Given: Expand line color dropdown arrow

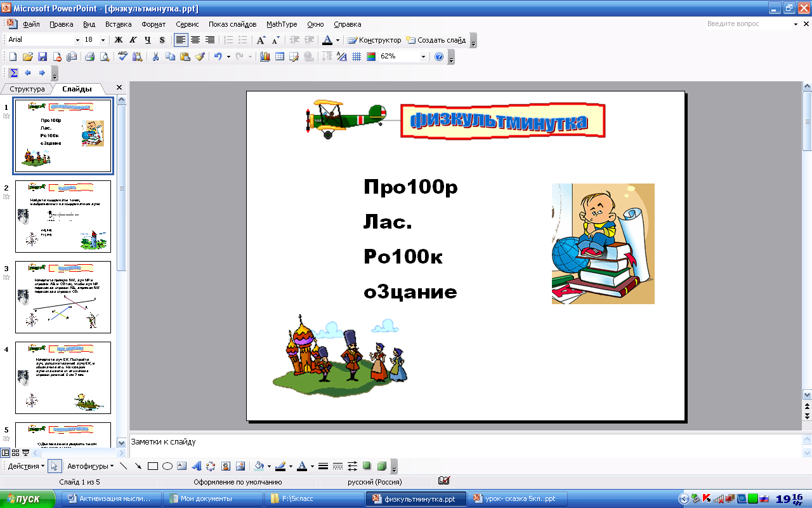Looking at the screenshot, I should click(x=291, y=466).
